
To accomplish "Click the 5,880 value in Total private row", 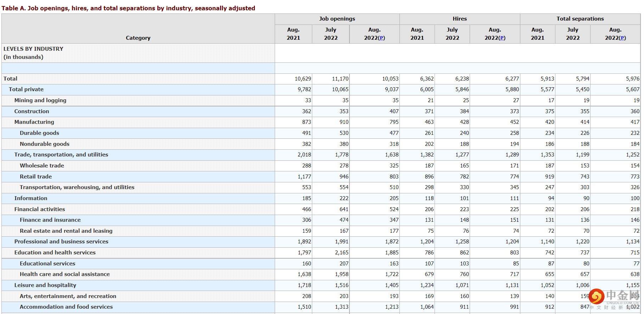I will [512, 89].
